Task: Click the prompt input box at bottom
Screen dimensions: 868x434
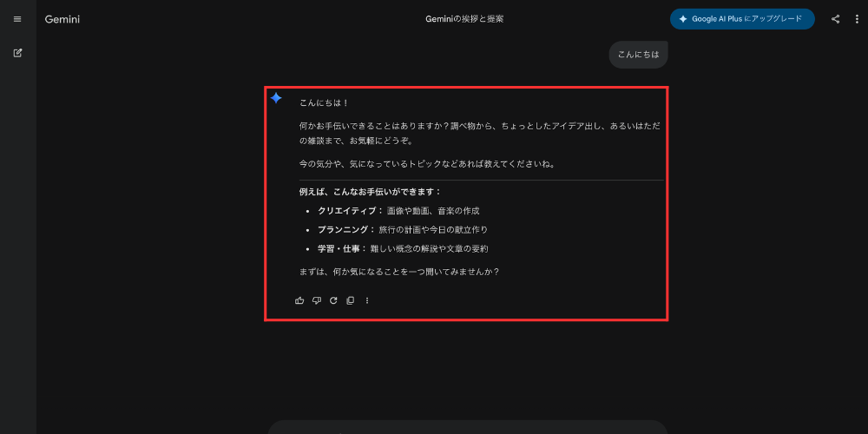Action: point(467,426)
